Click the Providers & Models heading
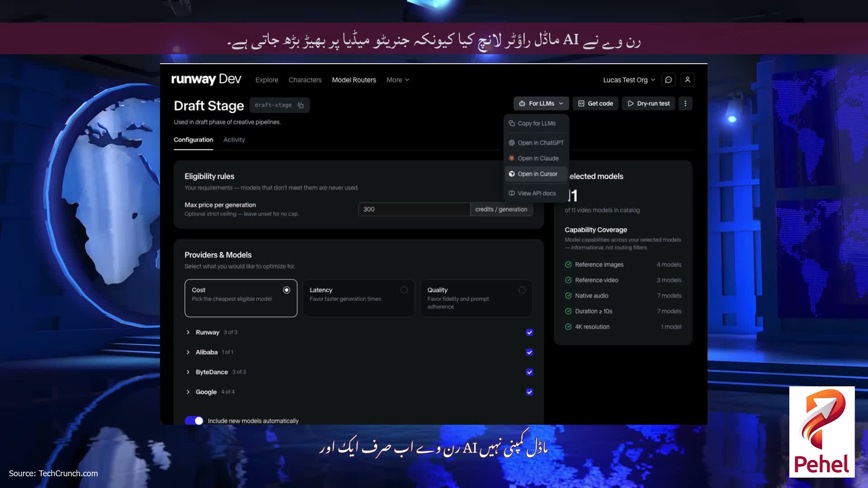The image size is (868, 488). pos(218,255)
